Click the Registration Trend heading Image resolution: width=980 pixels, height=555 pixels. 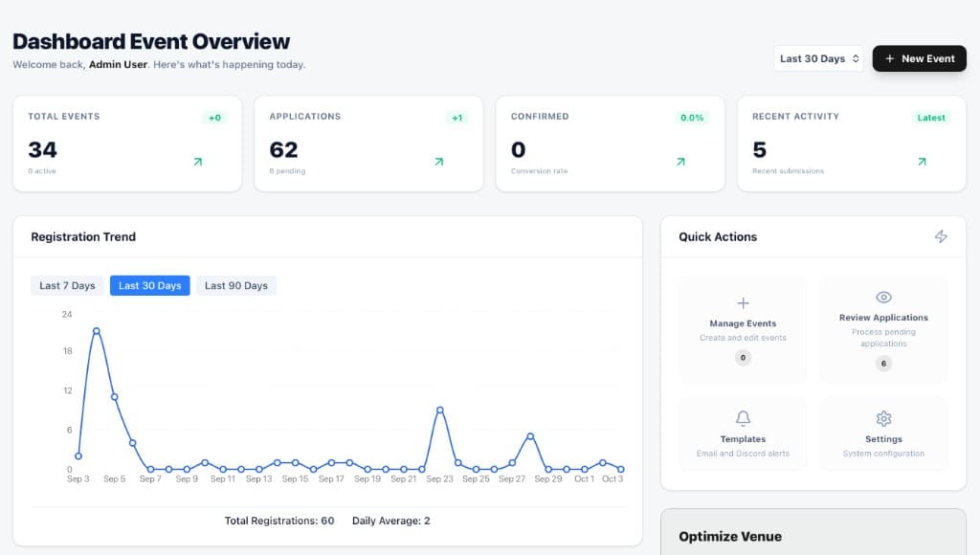[x=83, y=237]
